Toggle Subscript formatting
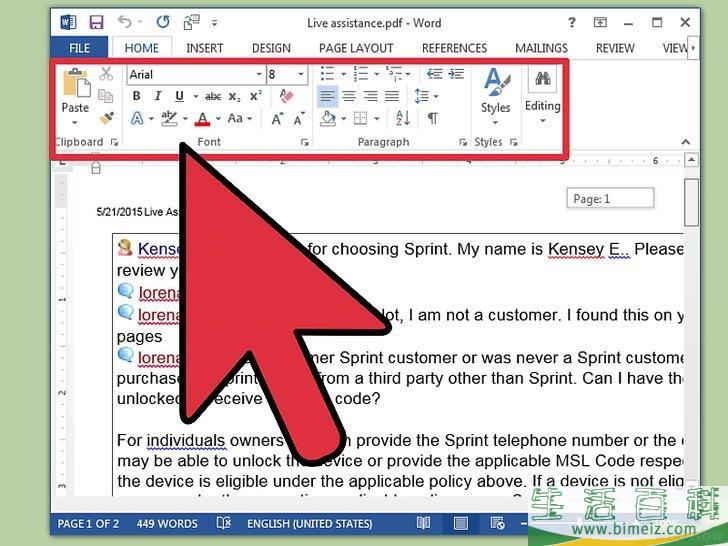The width and height of the screenshot is (728, 546). tap(234, 97)
